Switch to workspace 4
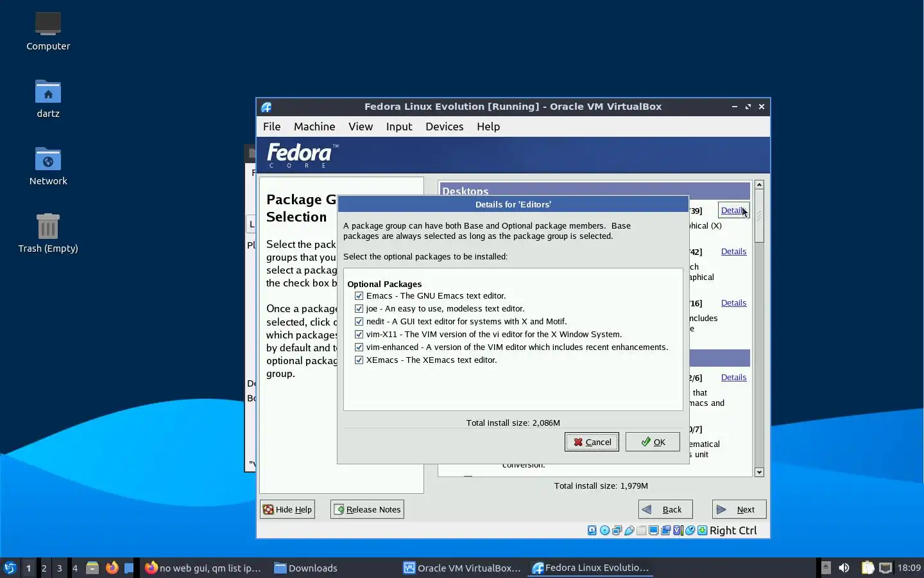The height and width of the screenshot is (578, 924). 75,568
